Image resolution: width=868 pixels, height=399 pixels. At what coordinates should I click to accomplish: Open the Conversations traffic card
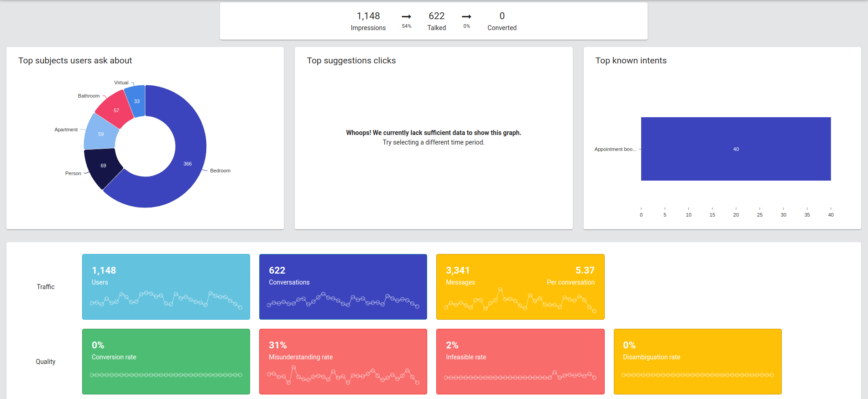(x=343, y=287)
